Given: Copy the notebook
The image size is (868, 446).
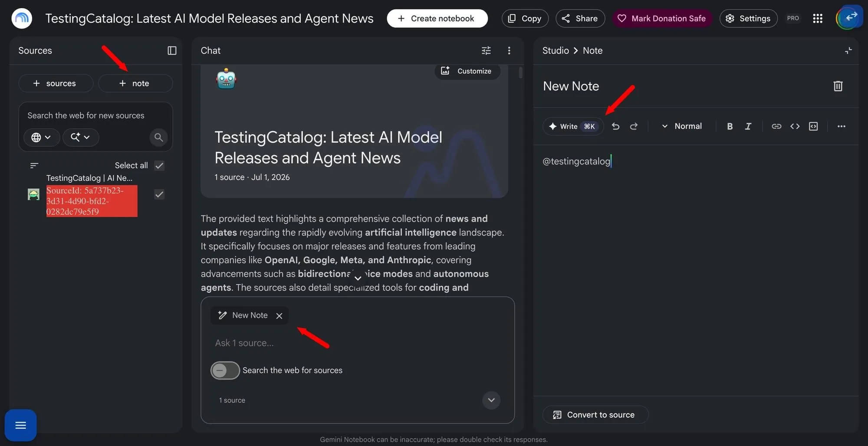Looking at the screenshot, I should 525,18.
